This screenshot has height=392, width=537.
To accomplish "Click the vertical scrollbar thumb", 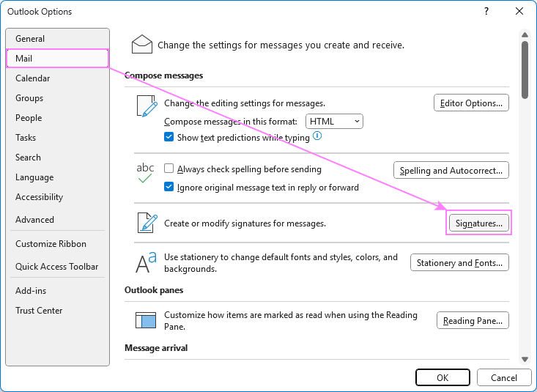I will [525, 70].
